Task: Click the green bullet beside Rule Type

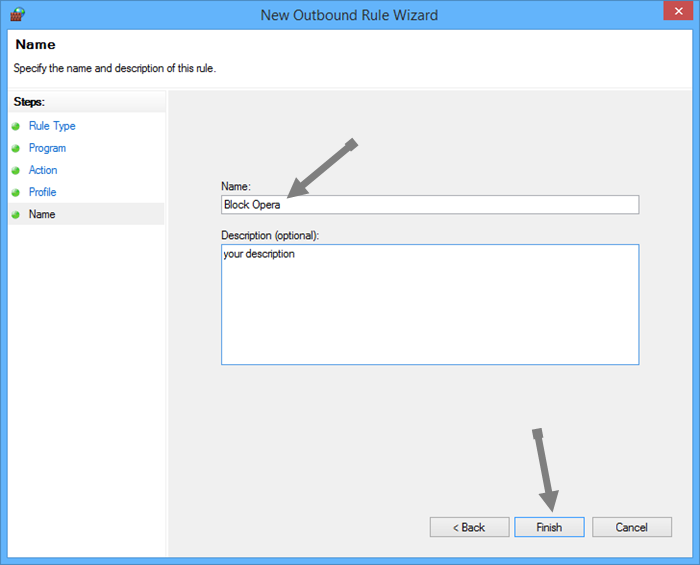Action: [x=16, y=126]
